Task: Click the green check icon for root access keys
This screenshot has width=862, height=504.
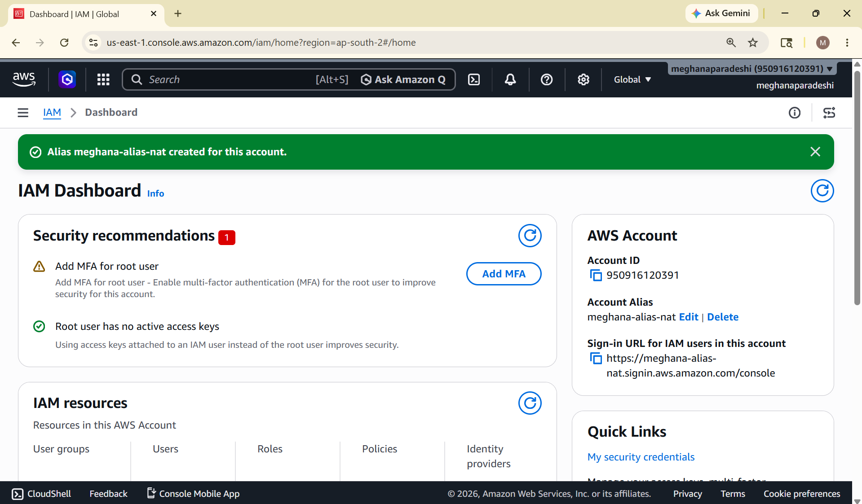Action: (x=39, y=326)
